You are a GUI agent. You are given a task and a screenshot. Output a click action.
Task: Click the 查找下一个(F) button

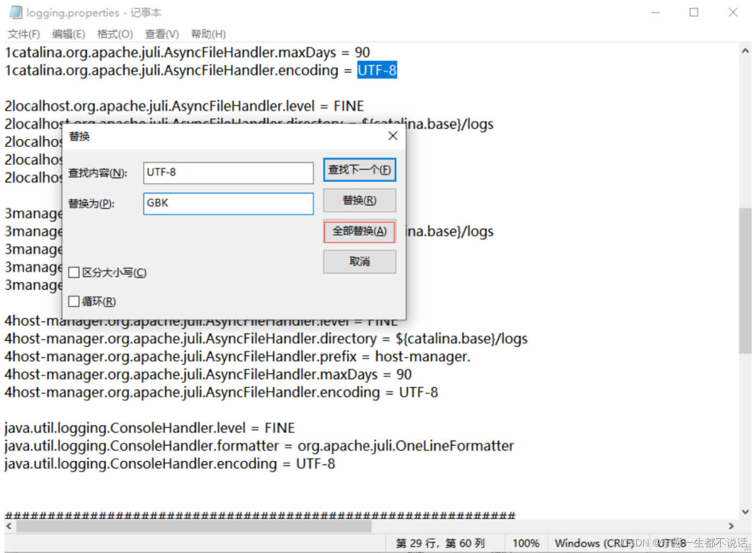click(x=360, y=169)
